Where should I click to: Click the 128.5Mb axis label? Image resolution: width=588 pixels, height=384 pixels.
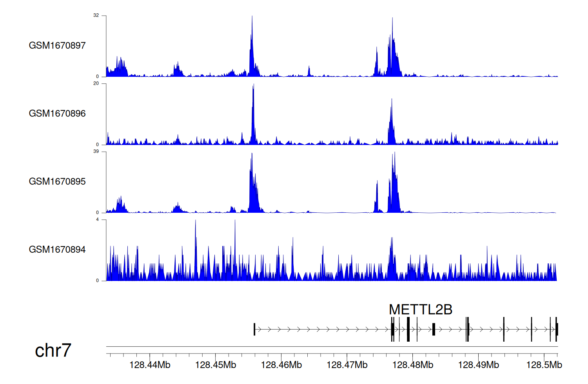(544, 365)
